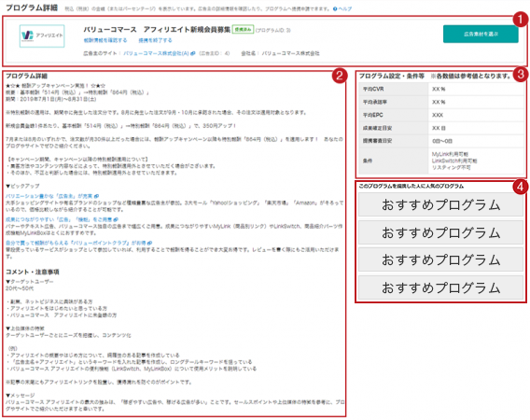Click the 報酬アップキャンペーン実施 headline text
This screenshot has height=420, width=530.
(55, 86)
